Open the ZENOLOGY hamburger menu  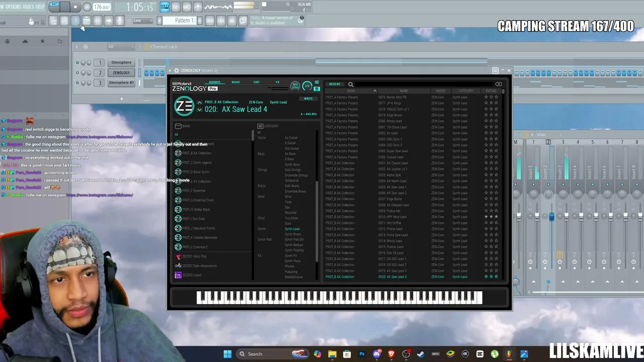(x=316, y=82)
